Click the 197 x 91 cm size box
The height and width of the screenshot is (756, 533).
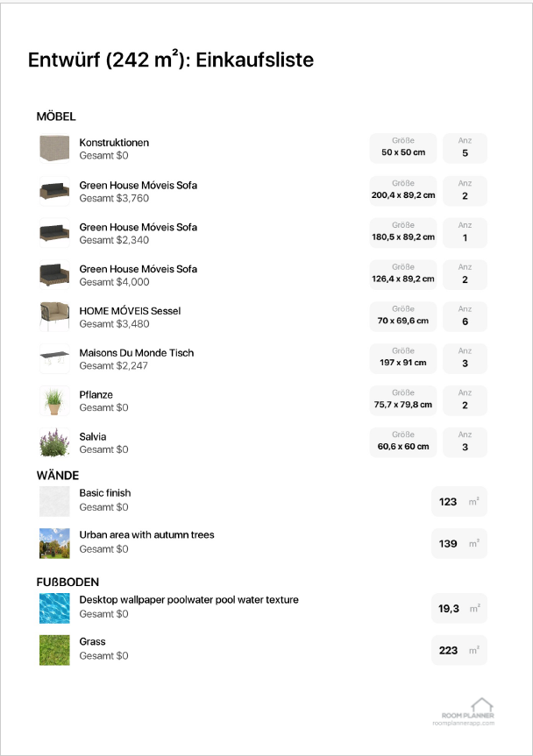[x=403, y=358]
